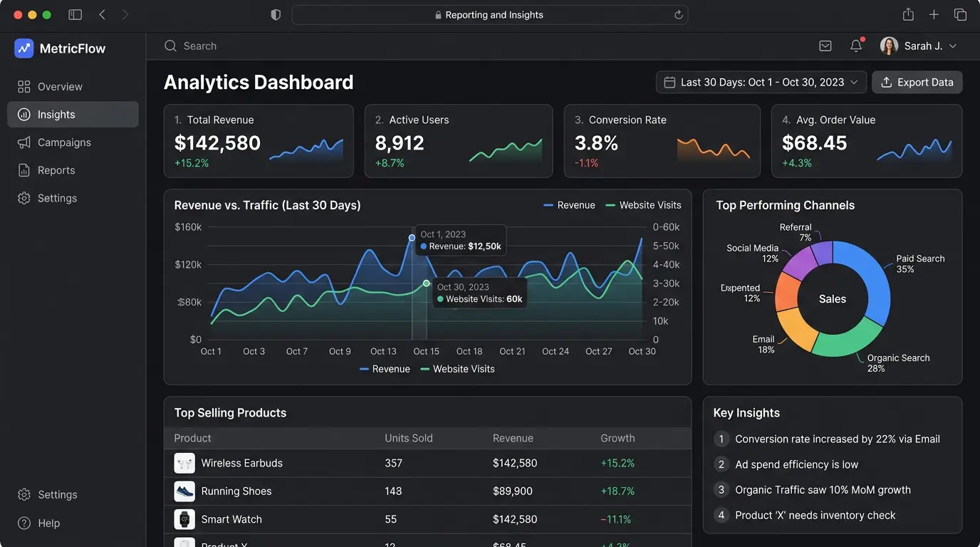The image size is (980, 547).
Task: Click the green +8.7% change indicator
Action: pos(390,163)
